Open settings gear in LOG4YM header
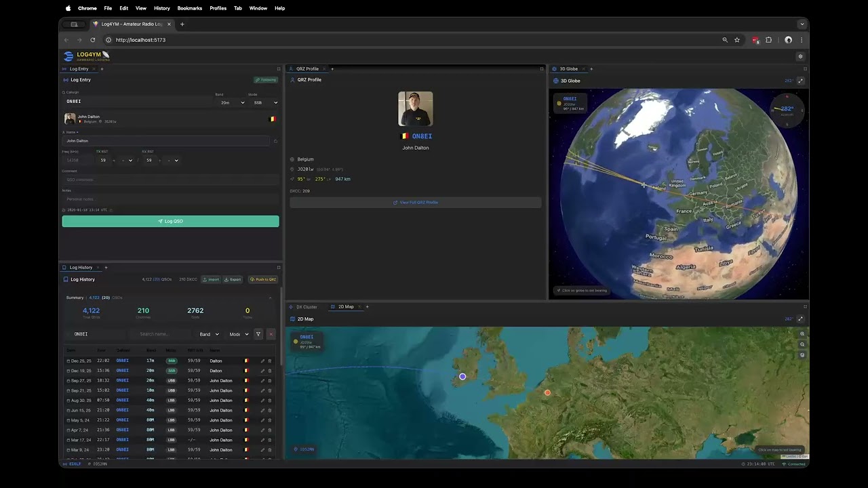Screen dimensions: 868x488 (800, 56)
